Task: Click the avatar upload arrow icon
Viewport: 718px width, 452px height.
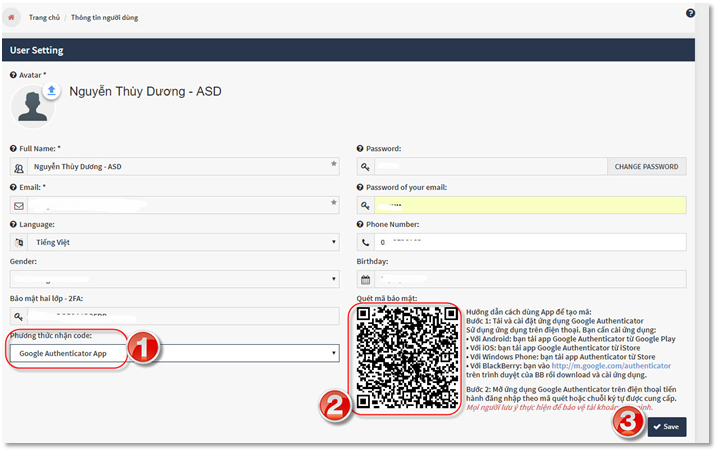Action: click(51, 91)
